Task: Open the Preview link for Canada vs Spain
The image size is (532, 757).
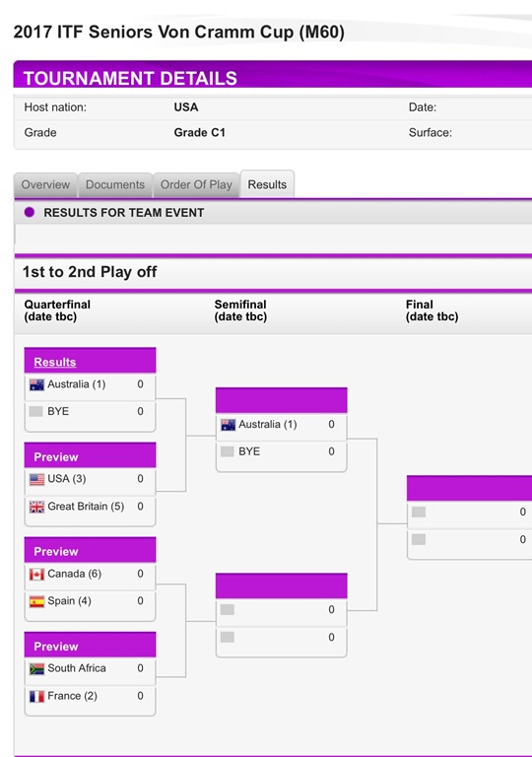Action: tap(55, 551)
